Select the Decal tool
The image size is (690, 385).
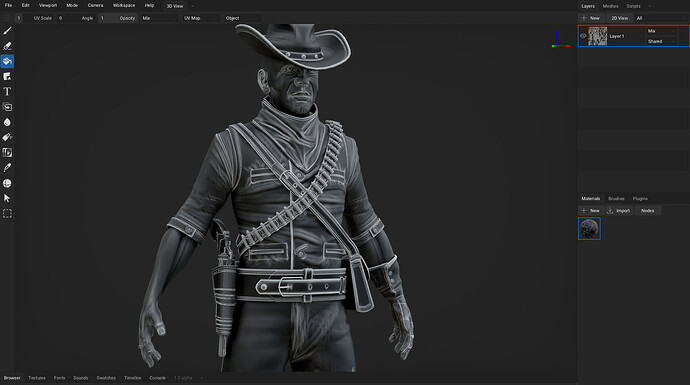click(7, 77)
